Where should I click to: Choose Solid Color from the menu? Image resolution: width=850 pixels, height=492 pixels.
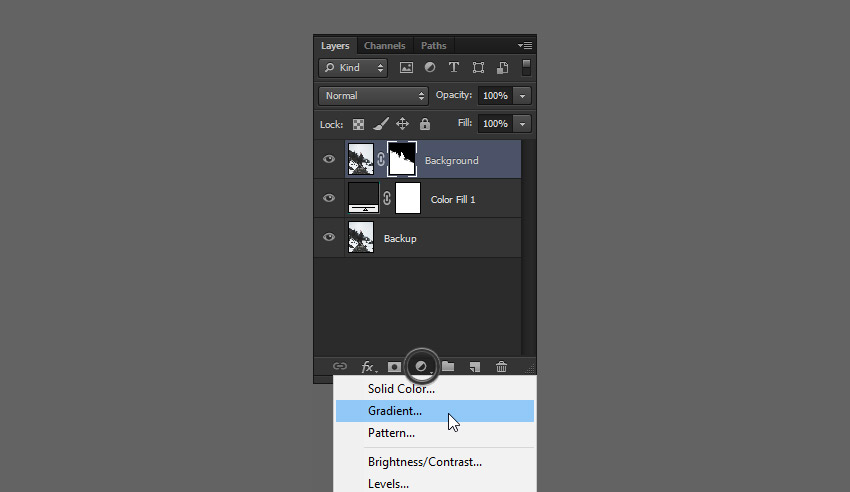[x=435, y=389]
